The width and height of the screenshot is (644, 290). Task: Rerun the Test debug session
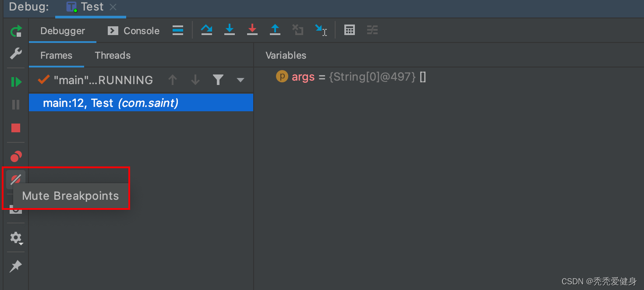[16, 31]
